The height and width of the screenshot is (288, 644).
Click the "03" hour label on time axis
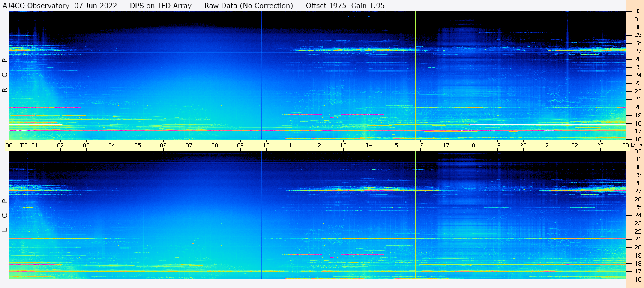tap(86, 145)
